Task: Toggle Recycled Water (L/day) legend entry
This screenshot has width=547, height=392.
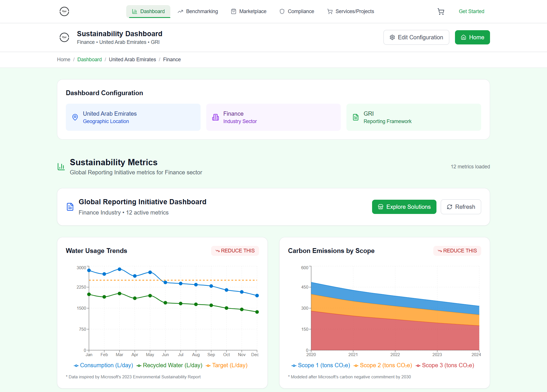Action: coord(170,365)
